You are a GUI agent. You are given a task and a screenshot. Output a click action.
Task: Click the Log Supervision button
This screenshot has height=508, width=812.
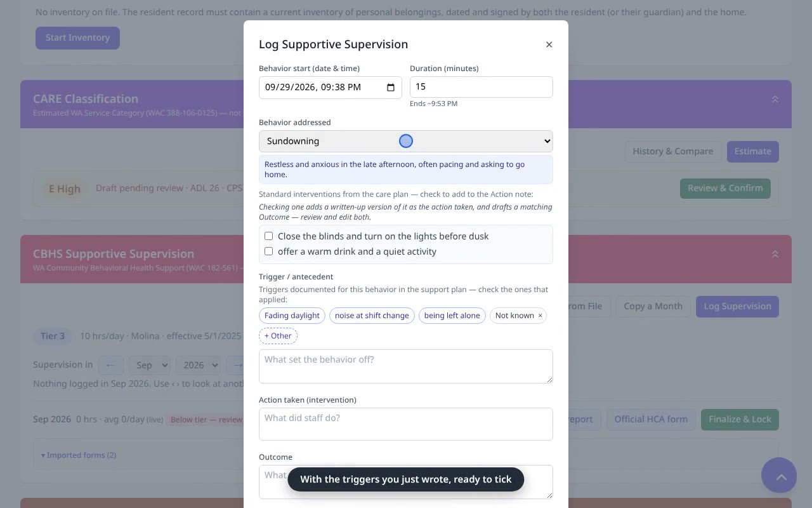click(x=737, y=306)
